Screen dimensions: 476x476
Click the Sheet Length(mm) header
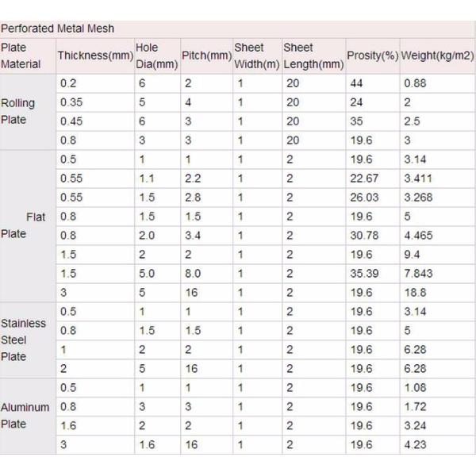pos(313,56)
